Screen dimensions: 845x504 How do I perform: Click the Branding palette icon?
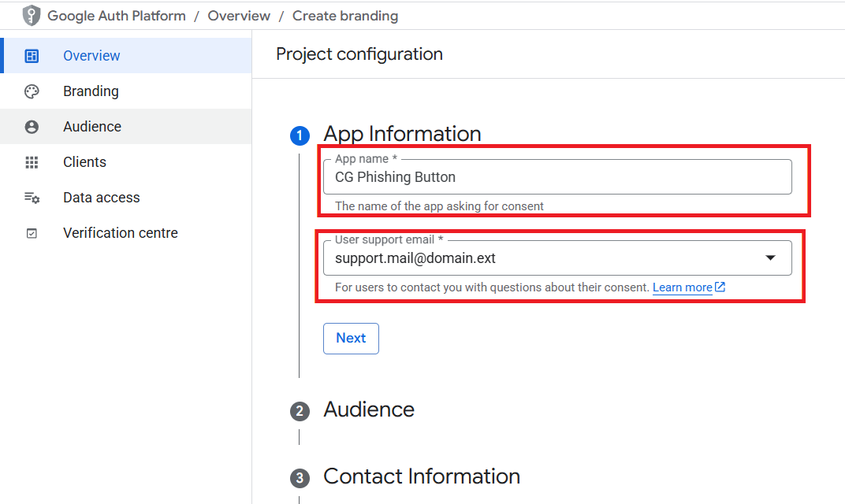pos(32,91)
